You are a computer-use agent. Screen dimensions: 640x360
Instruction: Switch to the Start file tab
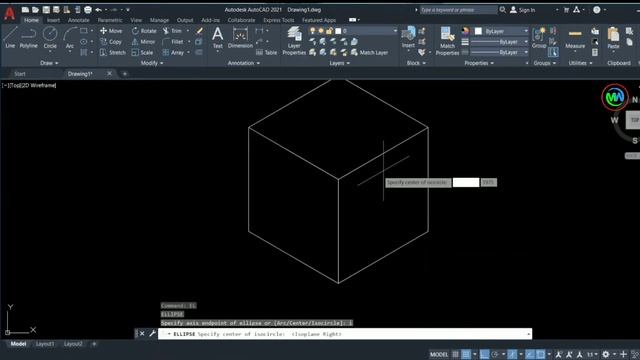[x=20, y=74]
